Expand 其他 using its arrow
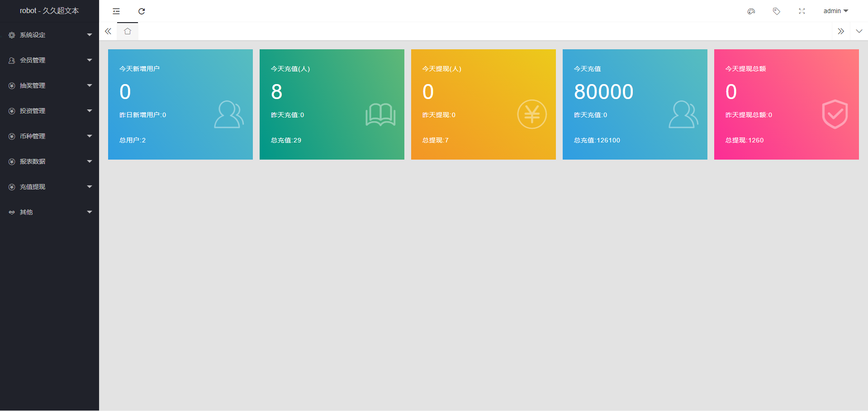Image resolution: width=868 pixels, height=411 pixels. [x=90, y=212]
